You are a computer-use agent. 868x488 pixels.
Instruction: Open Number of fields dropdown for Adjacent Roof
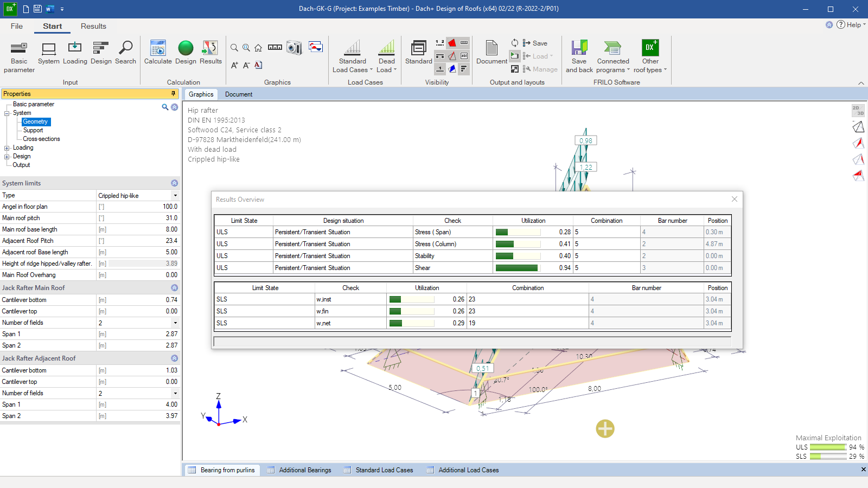click(175, 393)
